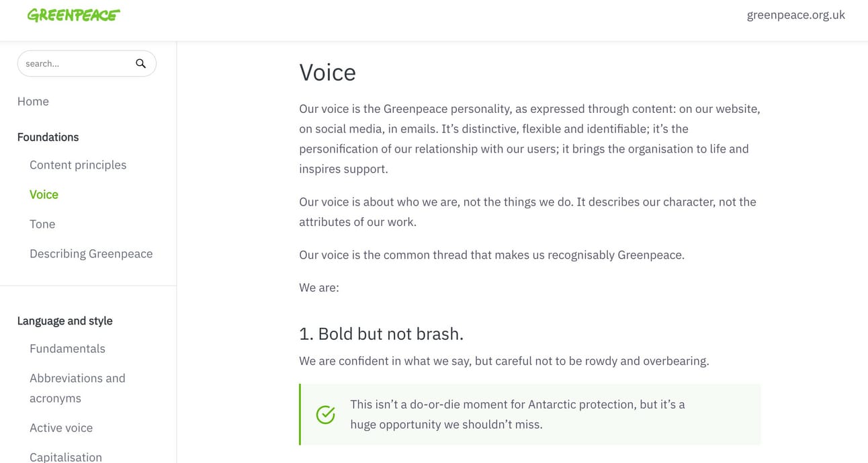This screenshot has height=463, width=868.
Task: Click the magnifying glass search icon
Action: click(140, 63)
